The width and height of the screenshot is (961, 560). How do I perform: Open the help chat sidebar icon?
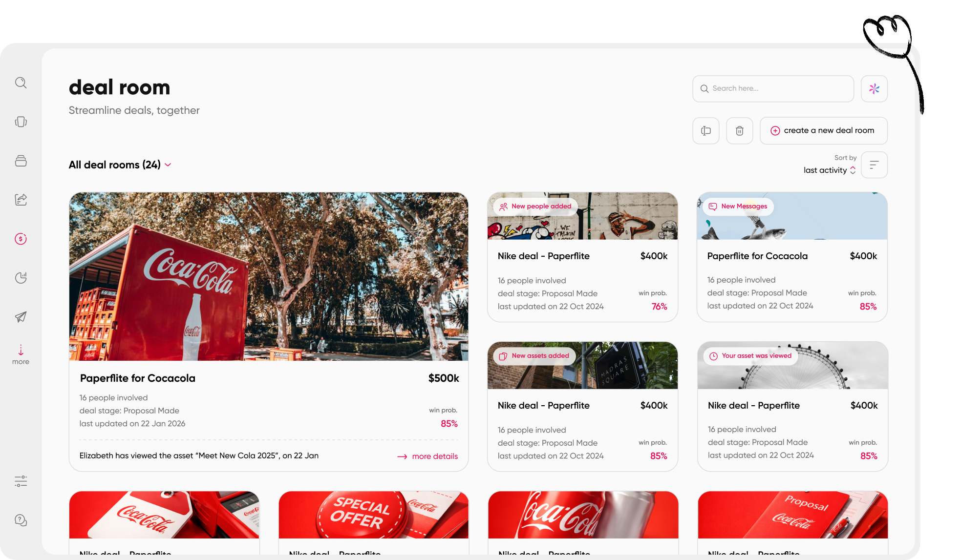click(x=21, y=520)
